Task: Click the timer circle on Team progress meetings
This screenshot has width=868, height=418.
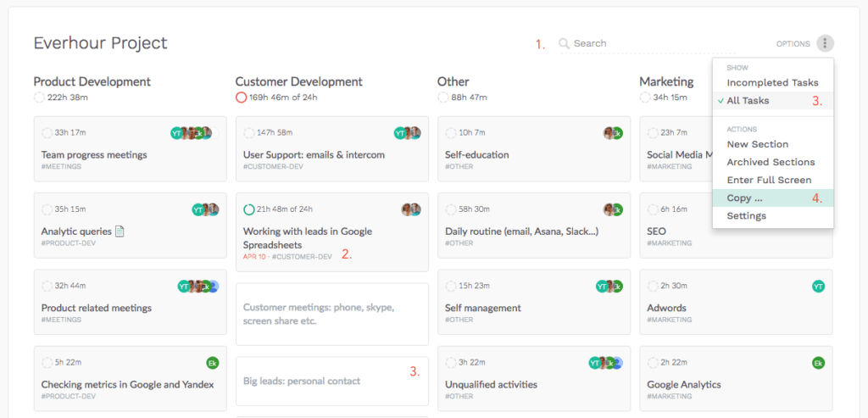Action: [47, 133]
